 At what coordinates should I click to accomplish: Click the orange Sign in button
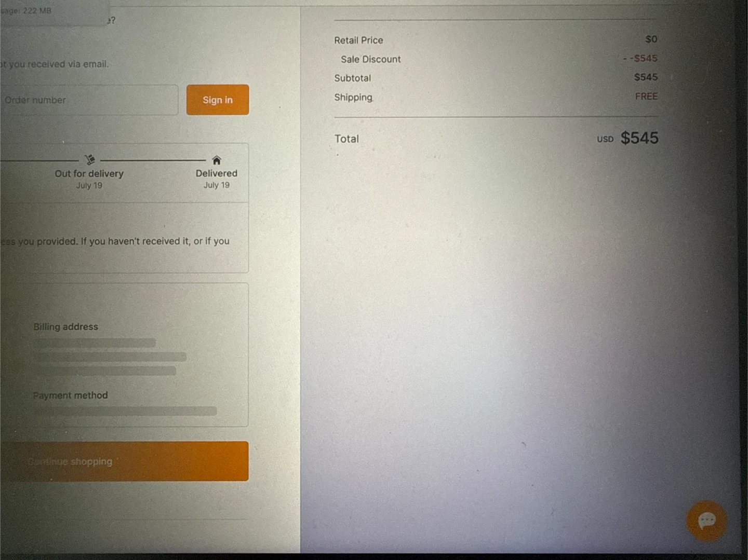(x=218, y=100)
